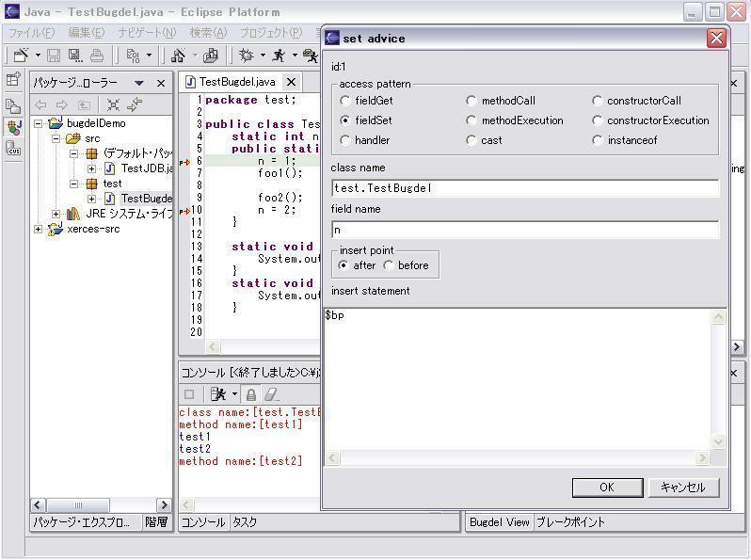
Task: Click the new package cubes icon
Action: [211, 56]
